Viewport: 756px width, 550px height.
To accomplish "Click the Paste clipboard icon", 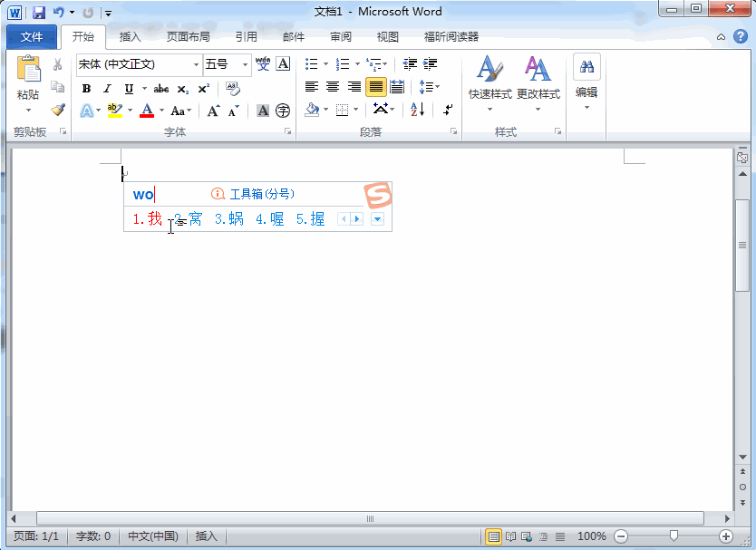I will 28,67.
